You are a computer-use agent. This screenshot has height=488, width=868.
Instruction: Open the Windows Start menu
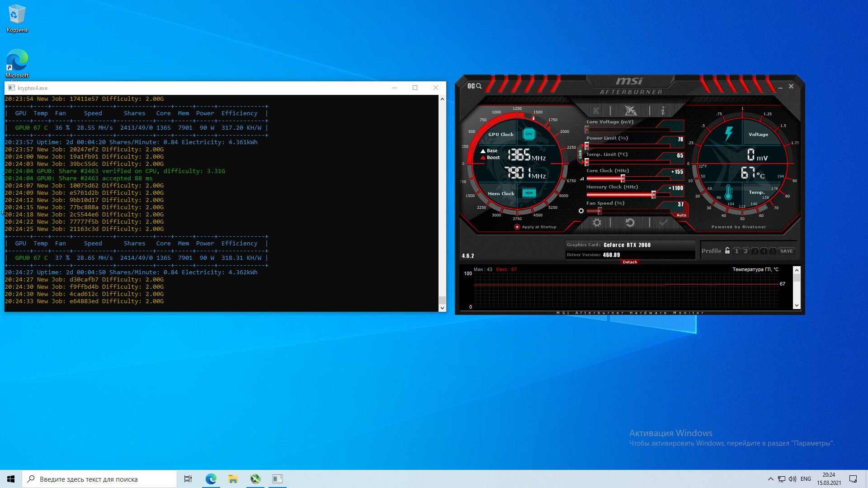click(x=11, y=479)
